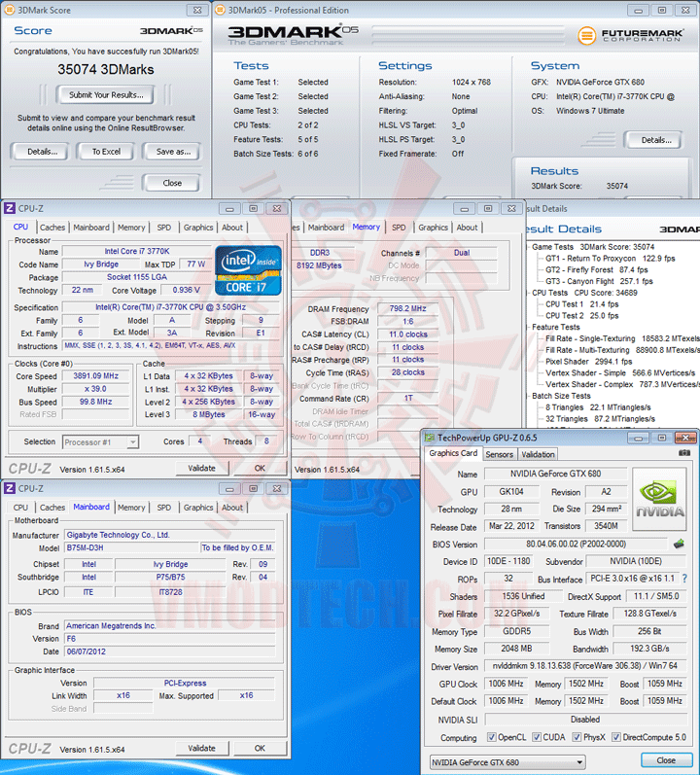Open CPU tab in bottom CPU-Z window
The width and height of the screenshot is (700, 775).
pyautogui.click(x=20, y=508)
